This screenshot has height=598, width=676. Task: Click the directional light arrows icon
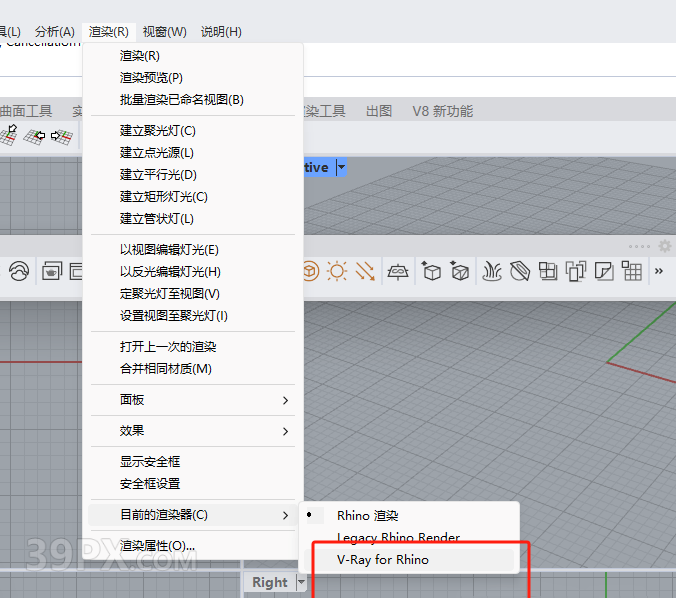click(x=365, y=270)
